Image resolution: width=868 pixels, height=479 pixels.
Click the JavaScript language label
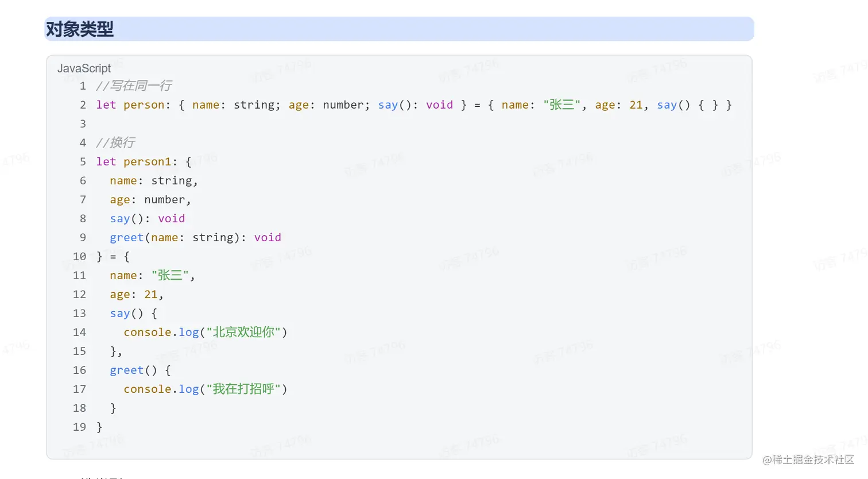pos(84,68)
